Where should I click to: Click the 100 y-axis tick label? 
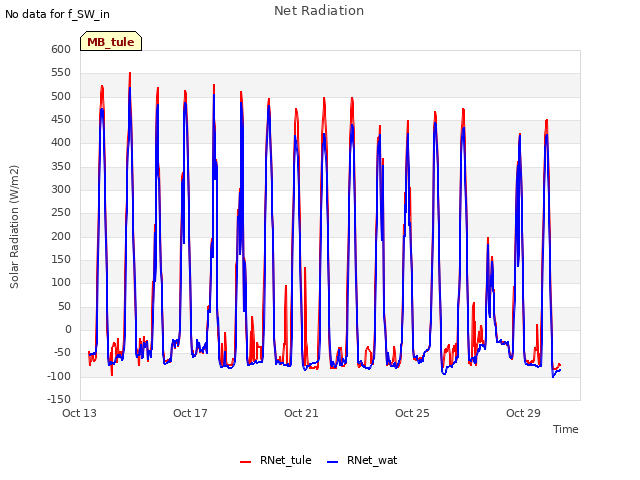61,282
